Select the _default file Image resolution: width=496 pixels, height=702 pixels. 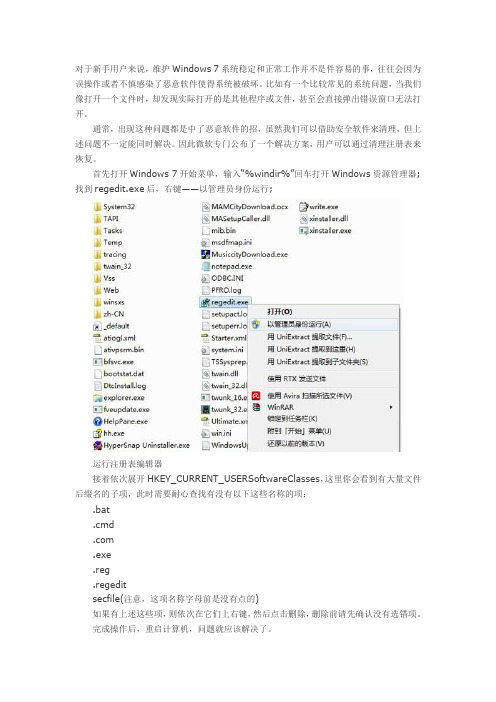click(x=111, y=326)
